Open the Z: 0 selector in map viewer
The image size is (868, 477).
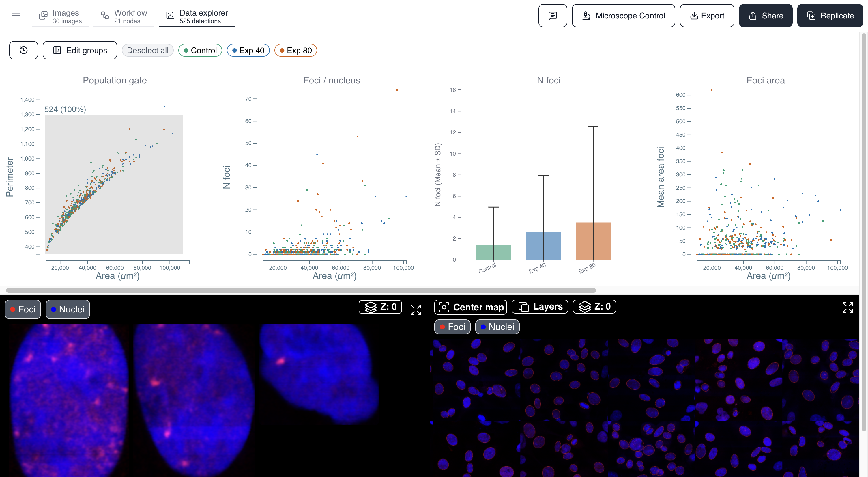pos(594,306)
